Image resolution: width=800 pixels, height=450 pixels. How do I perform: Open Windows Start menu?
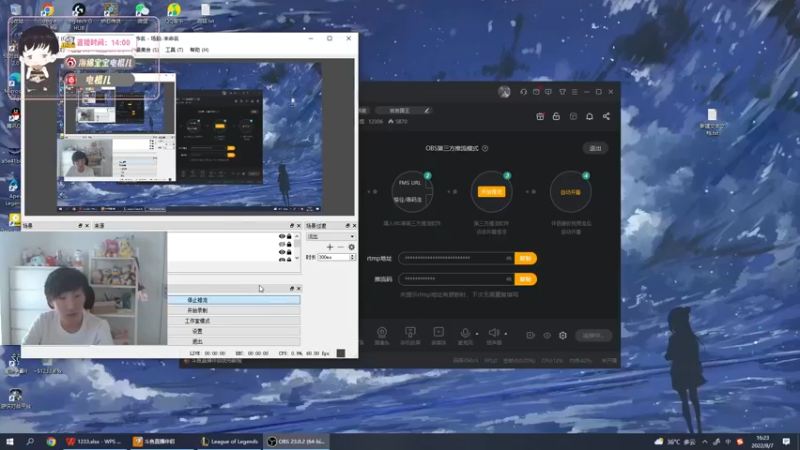pyautogui.click(x=10, y=442)
